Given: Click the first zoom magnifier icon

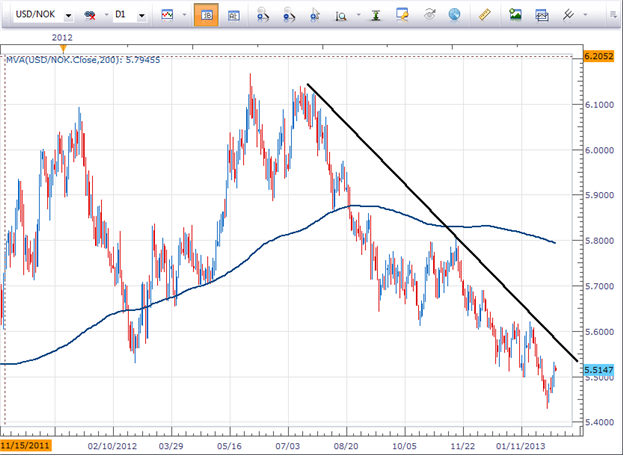Looking at the screenshot, I should (263, 15).
